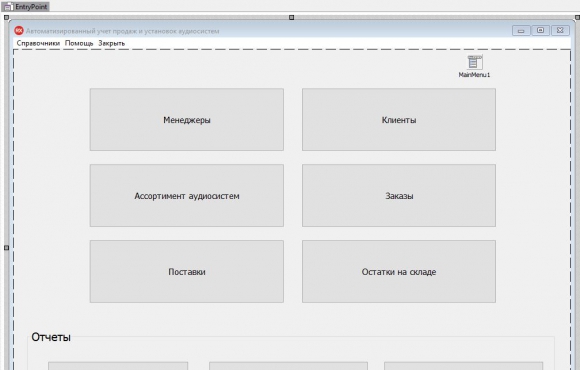Viewport: 580px width, 370px height.
Task: Click the form title bar caption text
Action: pos(122,31)
